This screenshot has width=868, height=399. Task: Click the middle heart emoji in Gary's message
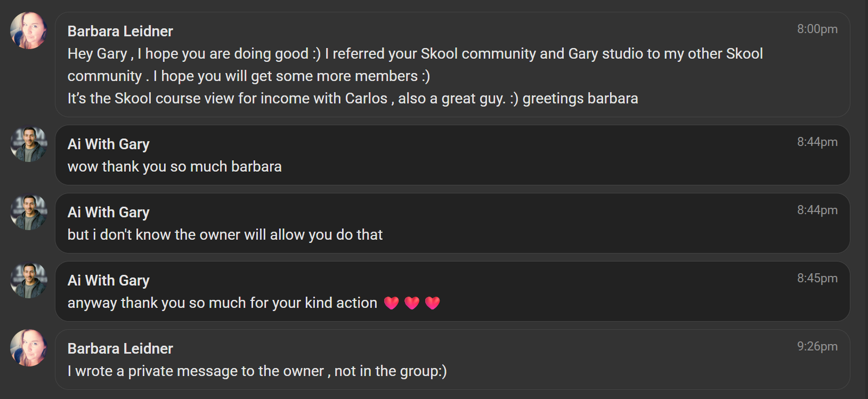[x=412, y=303]
